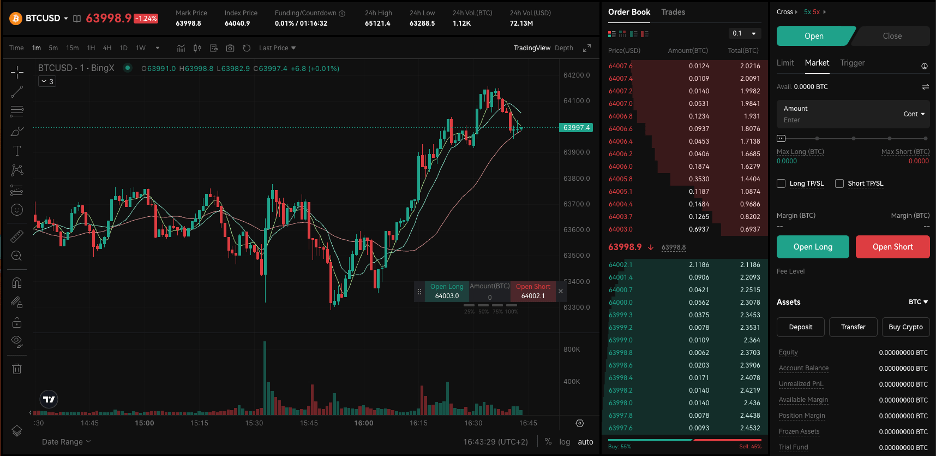Switch to the Trades tab

tap(673, 12)
